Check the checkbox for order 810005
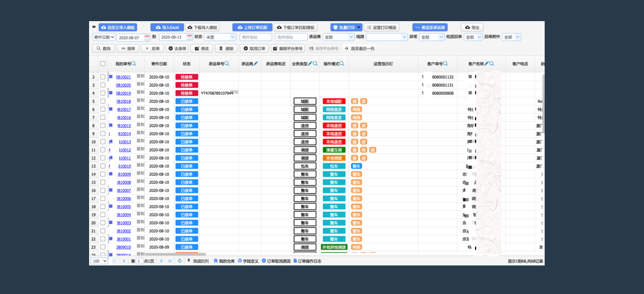The width and height of the screenshot is (644, 294). (x=103, y=207)
